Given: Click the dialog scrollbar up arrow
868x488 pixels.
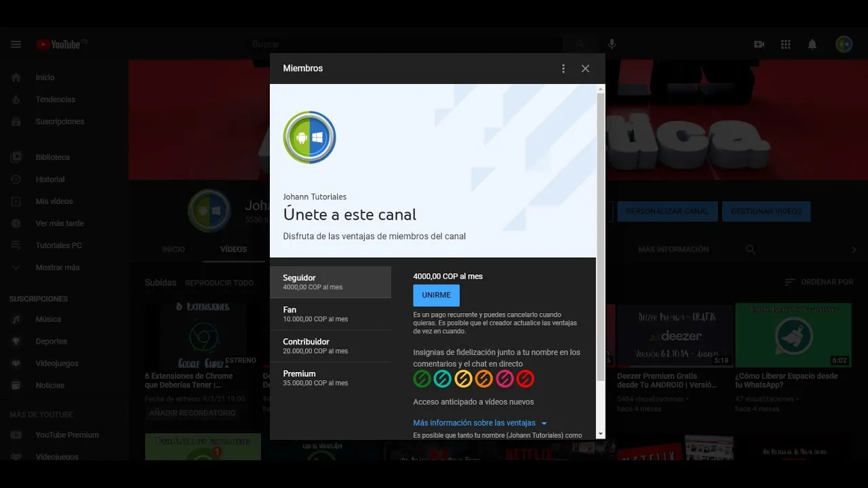Looking at the screenshot, I should tap(600, 89).
